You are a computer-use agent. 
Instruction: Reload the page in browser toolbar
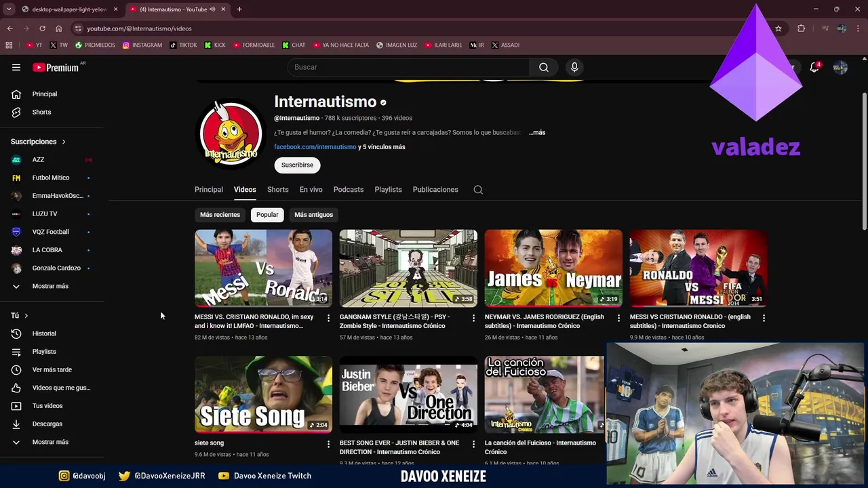(x=42, y=28)
